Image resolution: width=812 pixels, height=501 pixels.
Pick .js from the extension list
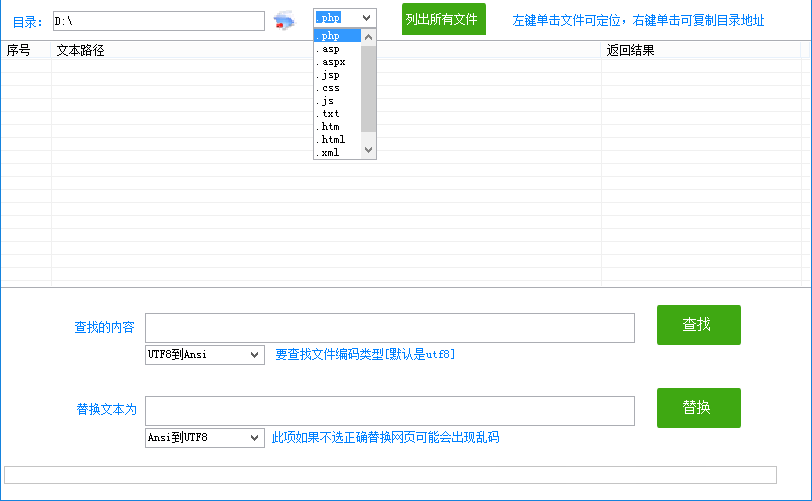[337, 101]
